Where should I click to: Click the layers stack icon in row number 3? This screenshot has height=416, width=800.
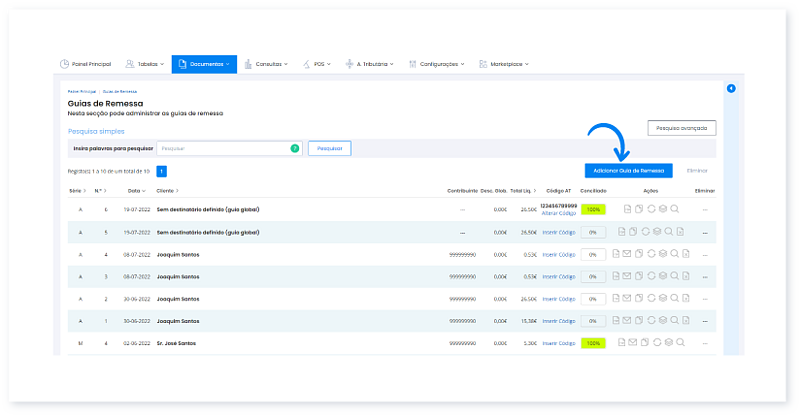663,276
